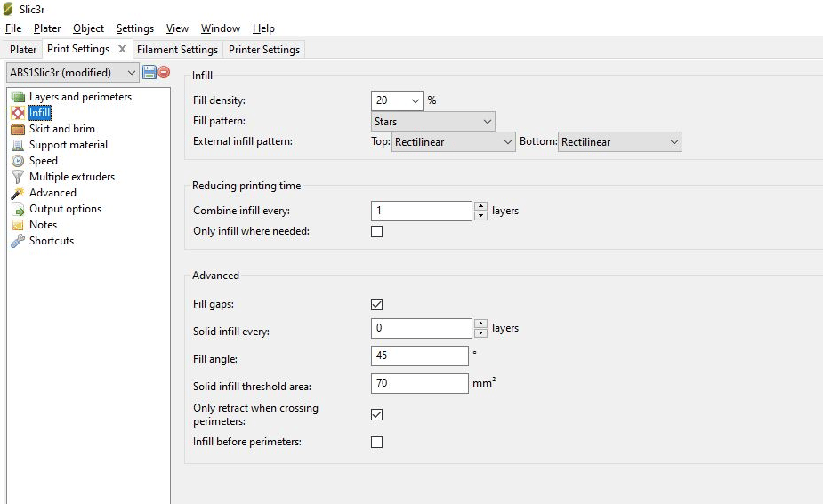Viewport: 823px width, 504px height.
Task: Open the Bottom external infill pattern dropdown
Action: (620, 142)
